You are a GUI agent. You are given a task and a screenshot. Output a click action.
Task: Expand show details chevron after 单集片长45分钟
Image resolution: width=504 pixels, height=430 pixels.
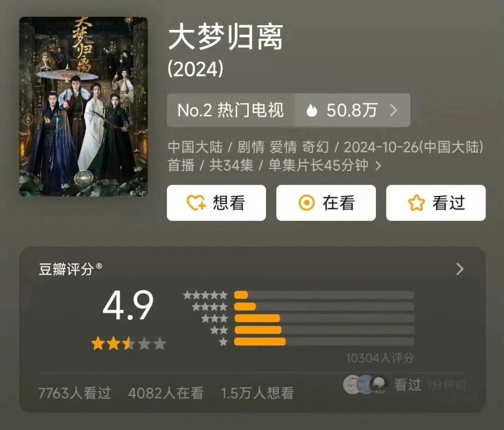(x=379, y=166)
